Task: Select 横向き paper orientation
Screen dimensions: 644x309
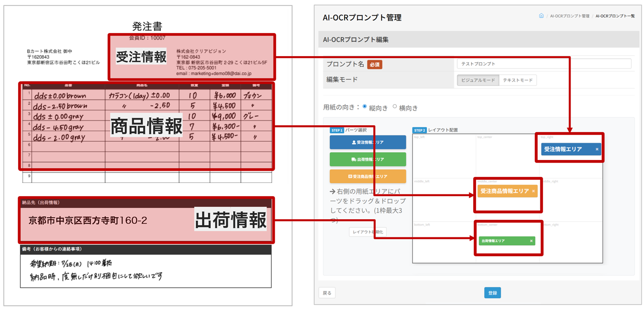Action: (x=395, y=106)
